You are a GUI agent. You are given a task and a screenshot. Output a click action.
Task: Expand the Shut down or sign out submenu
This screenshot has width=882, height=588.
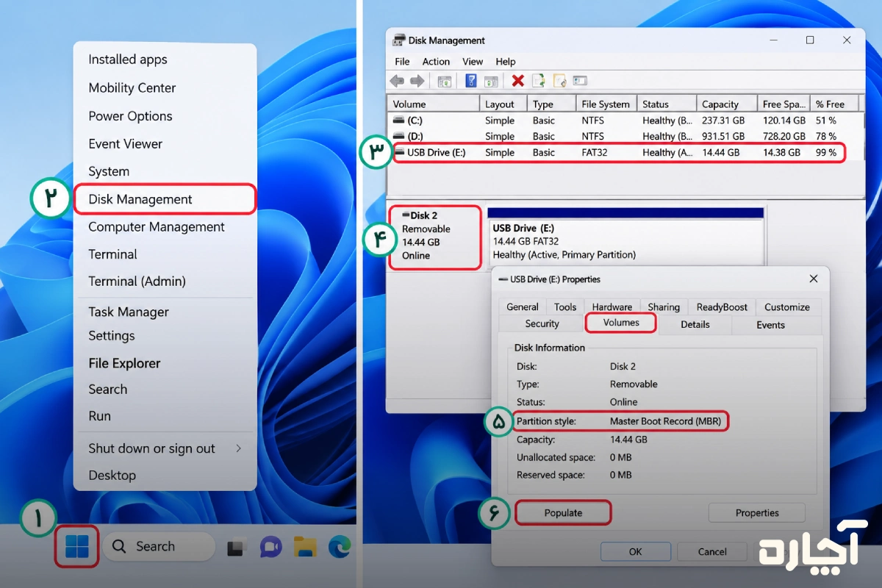[x=239, y=448]
